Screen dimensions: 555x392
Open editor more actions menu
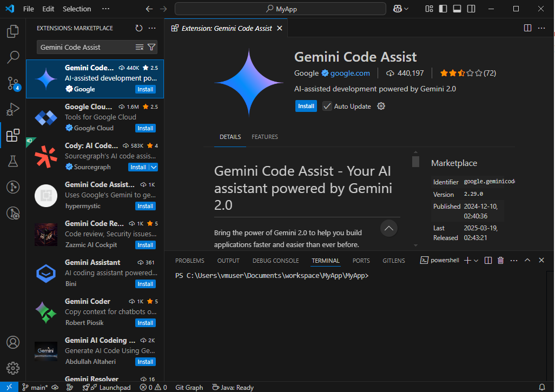click(x=541, y=28)
